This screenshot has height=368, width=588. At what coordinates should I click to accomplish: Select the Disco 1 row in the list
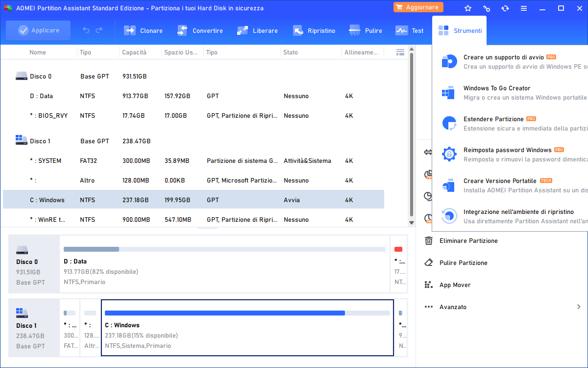[x=194, y=141]
